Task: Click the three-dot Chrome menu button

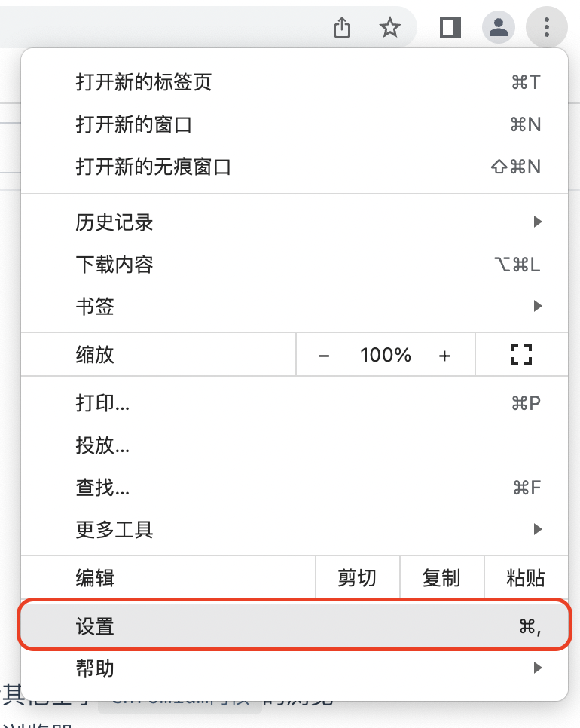Action: click(546, 29)
